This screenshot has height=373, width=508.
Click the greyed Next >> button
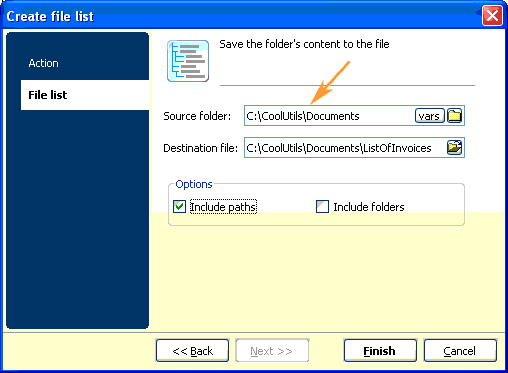pyautogui.click(x=272, y=351)
